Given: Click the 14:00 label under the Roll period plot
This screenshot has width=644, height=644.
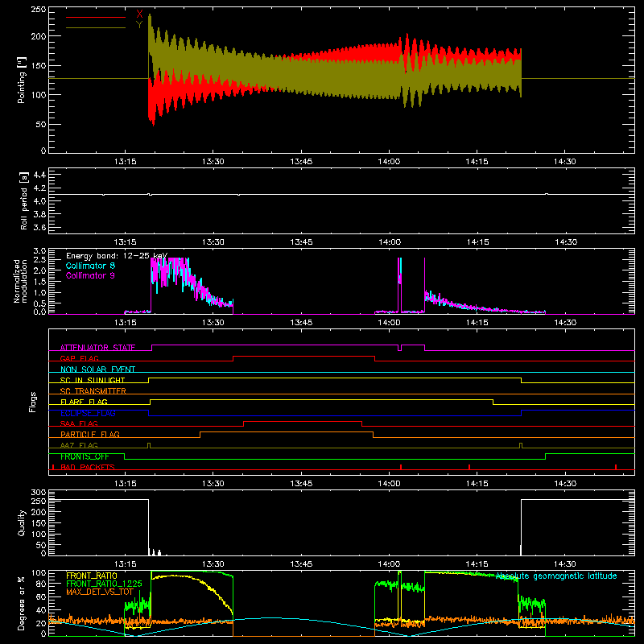Looking at the screenshot, I should (x=390, y=242).
